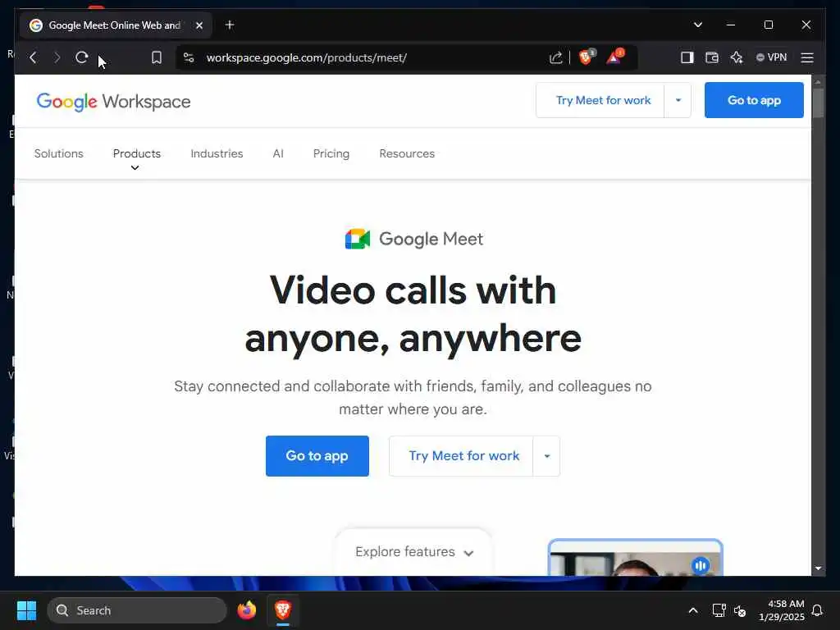Open a new browser tab
840x630 pixels.
230,25
